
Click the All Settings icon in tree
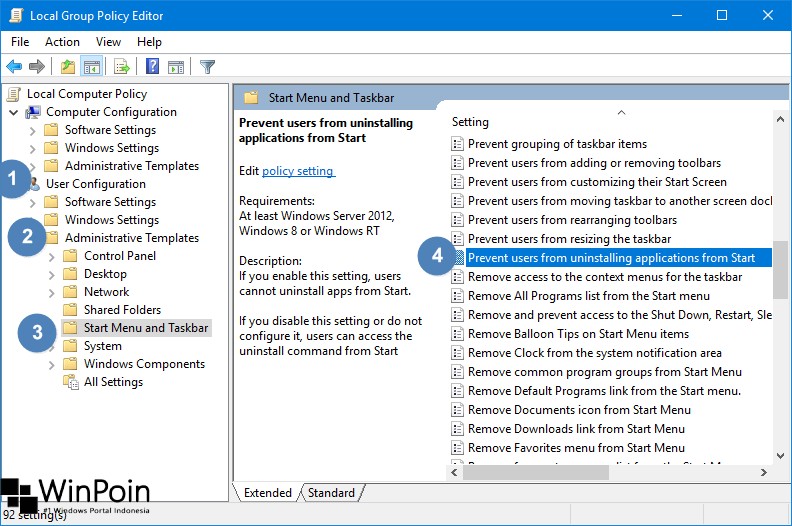point(71,382)
